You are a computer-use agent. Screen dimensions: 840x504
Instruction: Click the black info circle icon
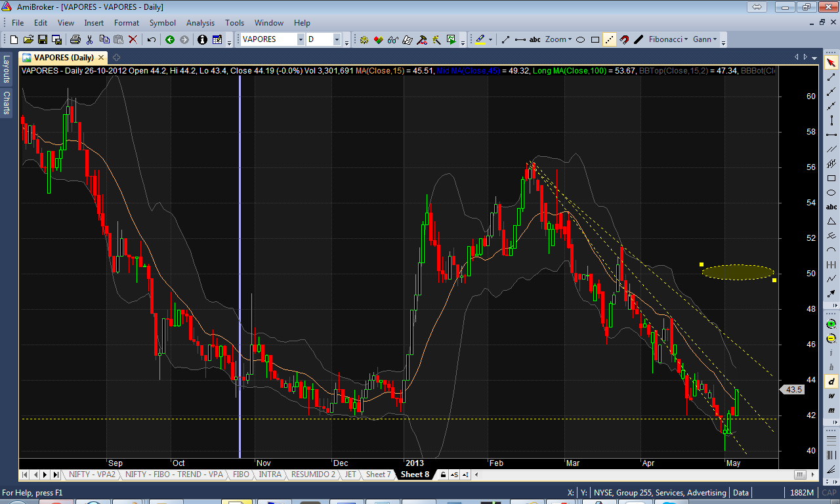point(202,39)
